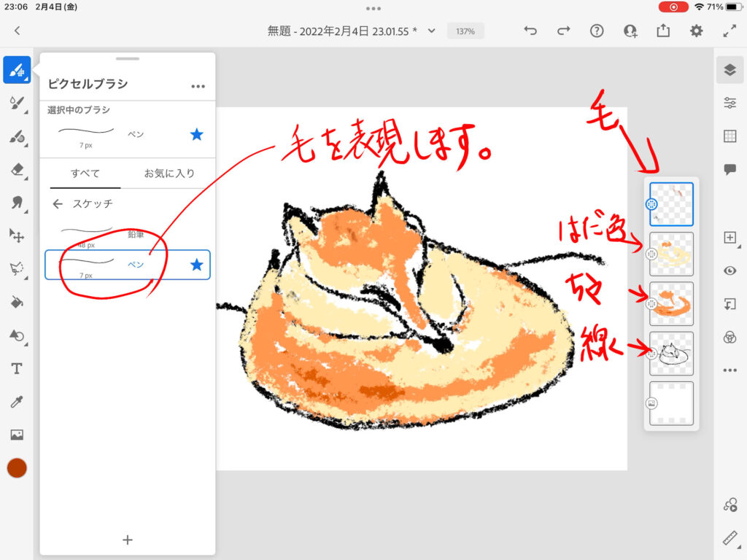747x560 pixels.
Task: Select the Paint Bucket fill tool
Action: coord(17,302)
